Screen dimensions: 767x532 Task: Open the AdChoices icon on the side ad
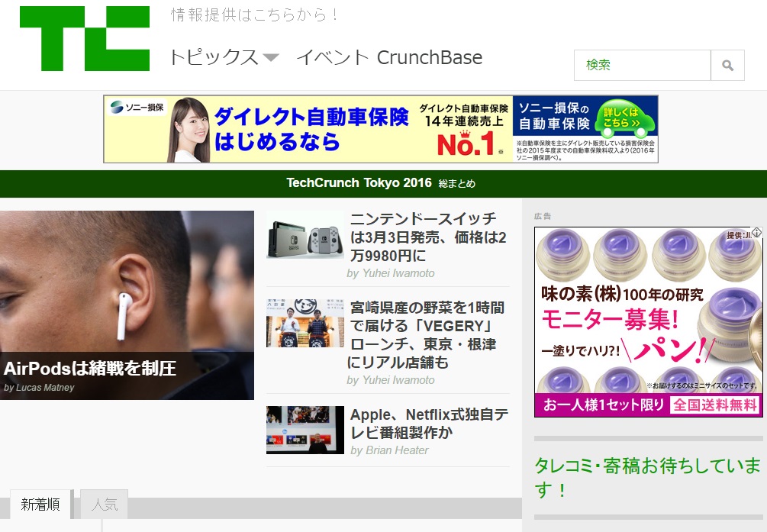click(x=757, y=232)
